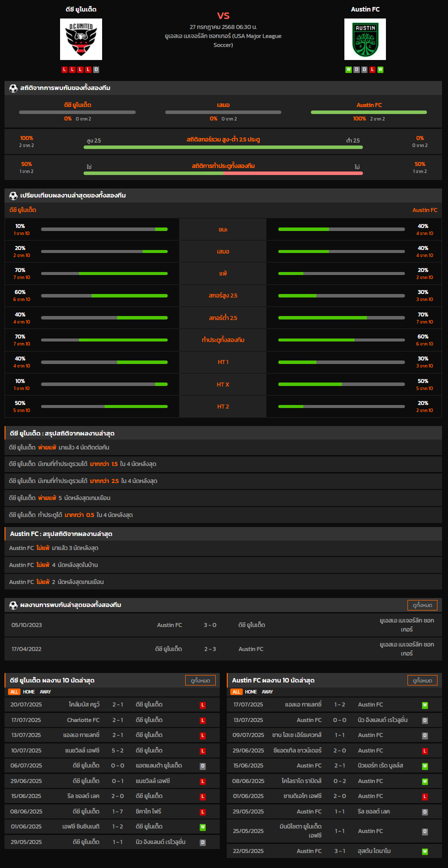The height and width of the screenshot is (868, 448).
Task: Open ดูทั้งหมด for head-to-head results section
Action: (x=422, y=605)
